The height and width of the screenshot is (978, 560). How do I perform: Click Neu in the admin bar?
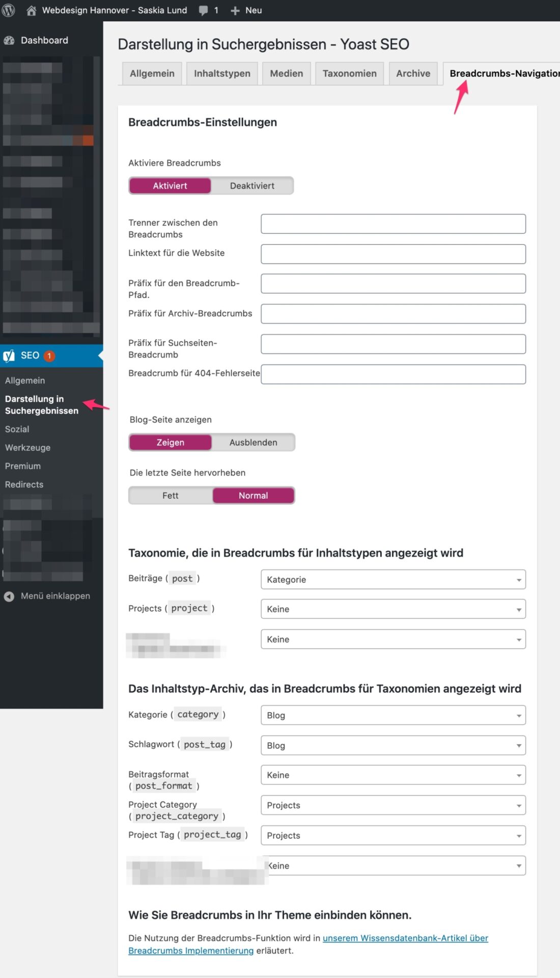pos(254,10)
